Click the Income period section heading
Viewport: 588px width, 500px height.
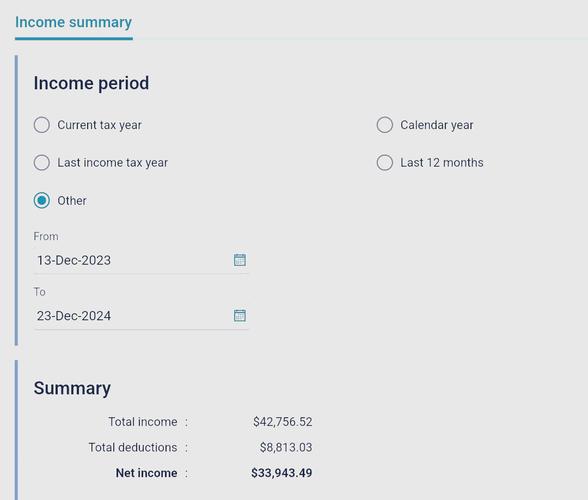pyautogui.click(x=91, y=83)
